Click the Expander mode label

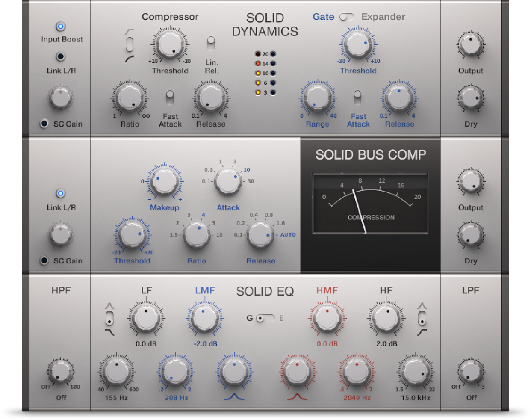coord(383,17)
